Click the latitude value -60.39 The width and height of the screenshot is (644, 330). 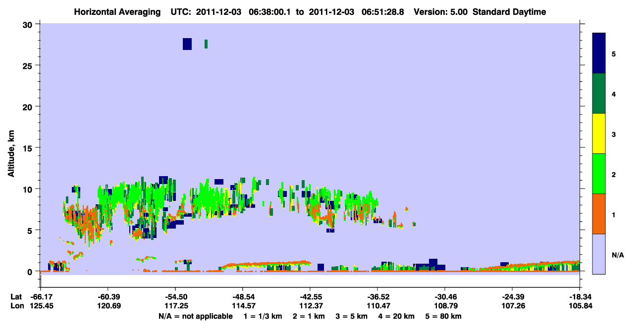(x=107, y=297)
